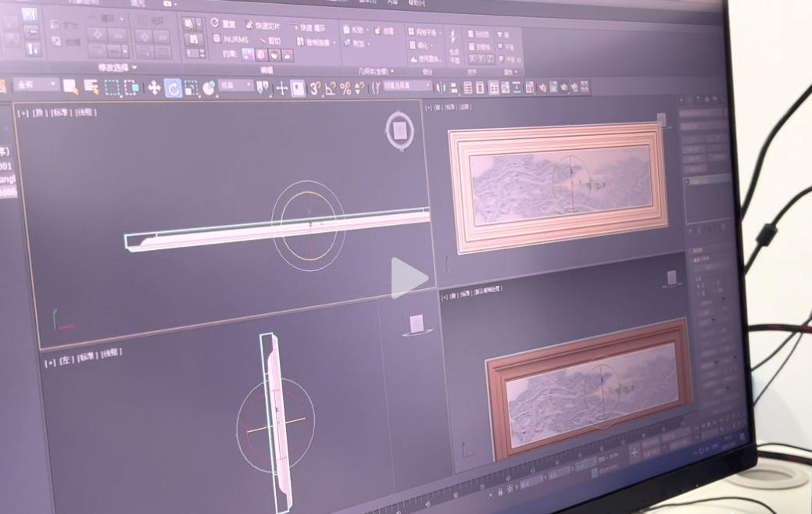The image size is (812, 514).
Task: Click the Use Pivot Point Center icon
Action: click(263, 88)
